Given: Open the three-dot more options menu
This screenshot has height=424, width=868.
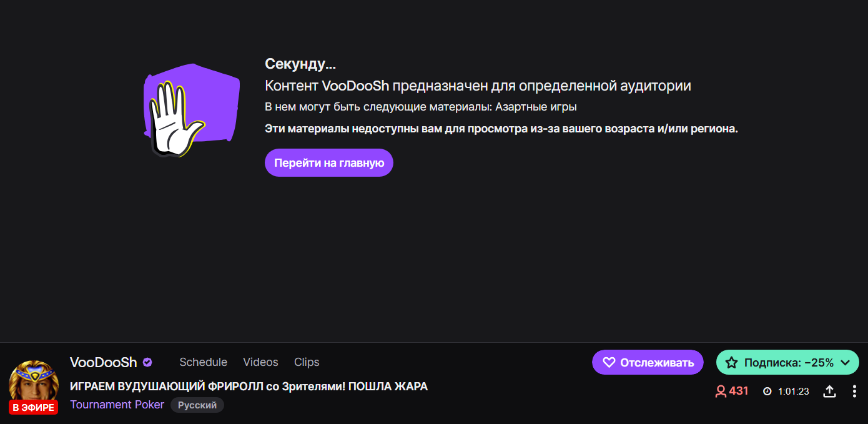Looking at the screenshot, I should tap(854, 392).
